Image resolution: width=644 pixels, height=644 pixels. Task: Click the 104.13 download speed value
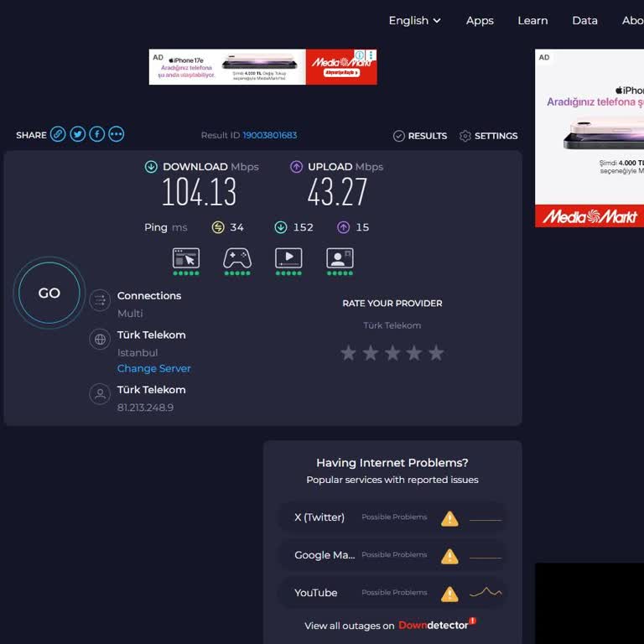click(200, 191)
